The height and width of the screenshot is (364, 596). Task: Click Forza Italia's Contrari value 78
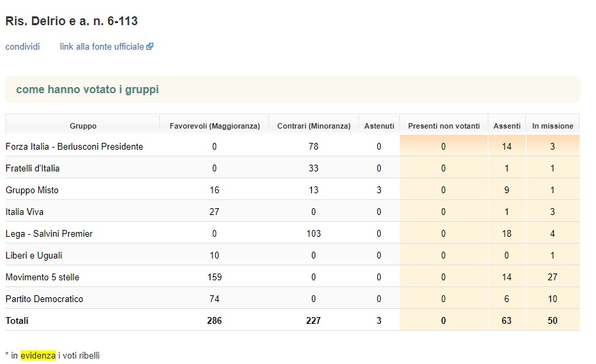pos(313,146)
